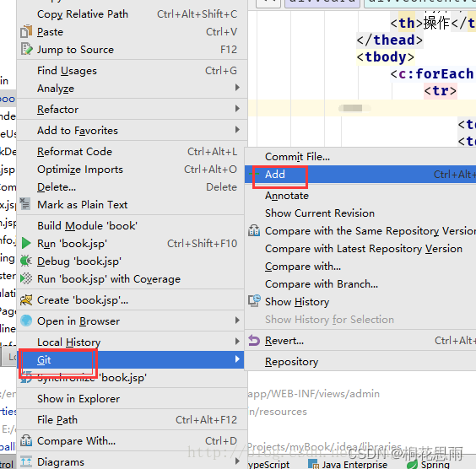Click the Compare with Same Repository Version icon
The height and width of the screenshot is (469, 476).
pos(254,230)
